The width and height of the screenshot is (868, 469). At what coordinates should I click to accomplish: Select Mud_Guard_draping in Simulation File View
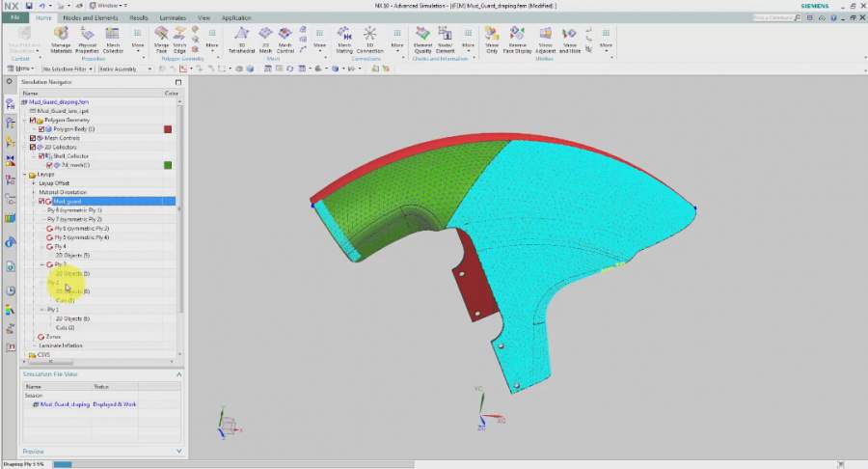coord(65,404)
